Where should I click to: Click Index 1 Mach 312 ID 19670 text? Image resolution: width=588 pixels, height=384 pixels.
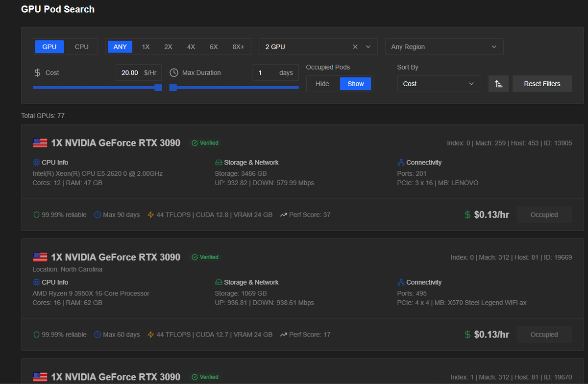[x=512, y=377]
